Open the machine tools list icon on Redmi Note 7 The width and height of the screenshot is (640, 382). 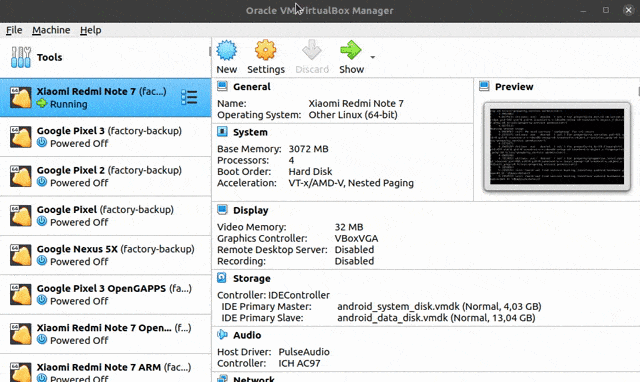point(189,97)
